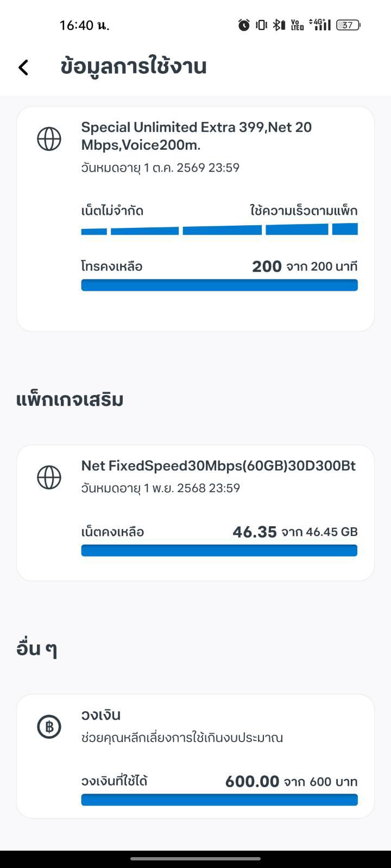The height and width of the screenshot is (868, 391).
Task: Tap the vibrate mode status icon
Action: pos(261,25)
